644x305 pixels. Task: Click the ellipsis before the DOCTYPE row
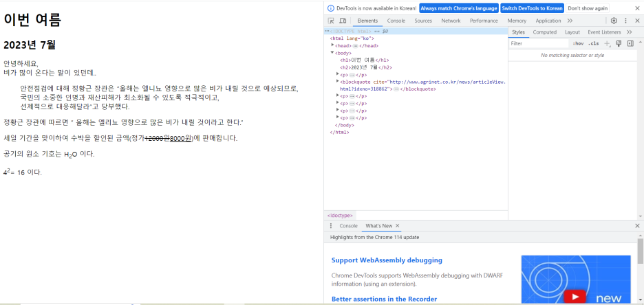[x=327, y=31]
